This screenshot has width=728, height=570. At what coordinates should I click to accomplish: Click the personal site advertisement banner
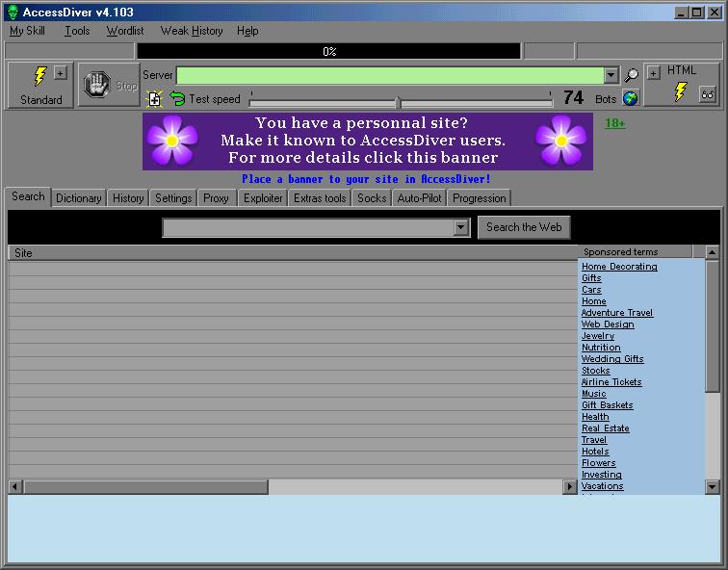point(367,142)
